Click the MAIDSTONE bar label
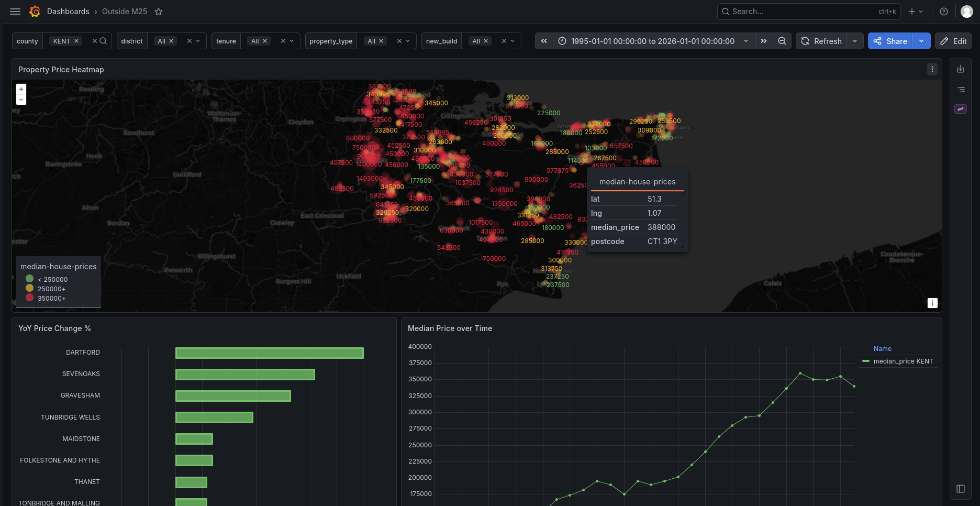The width and height of the screenshot is (980, 506). pos(81,439)
